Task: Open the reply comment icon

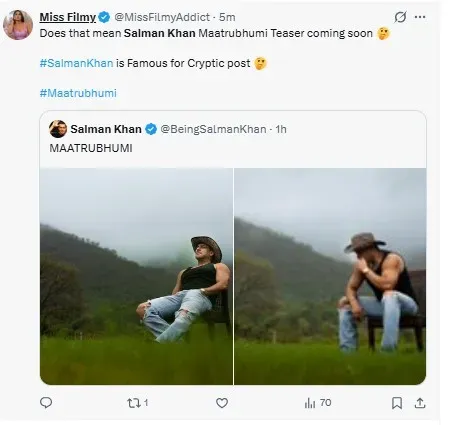Action: point(46,403)
